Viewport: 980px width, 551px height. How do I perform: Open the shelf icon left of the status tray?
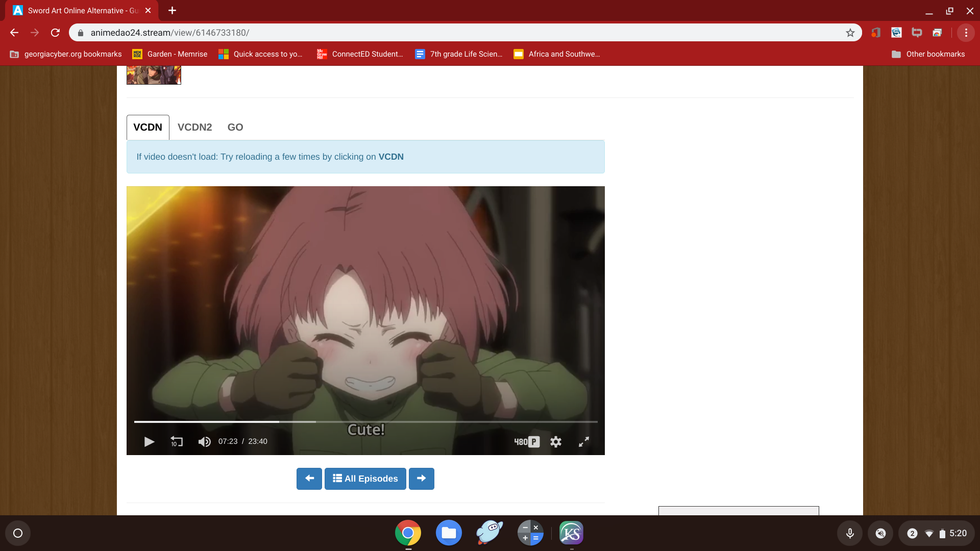[880, 533]
